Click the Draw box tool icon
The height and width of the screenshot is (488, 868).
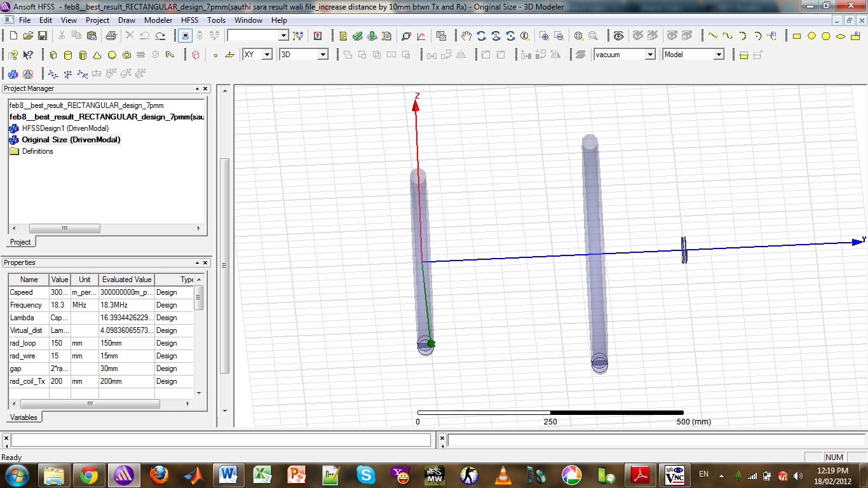[x=53, y=55]
